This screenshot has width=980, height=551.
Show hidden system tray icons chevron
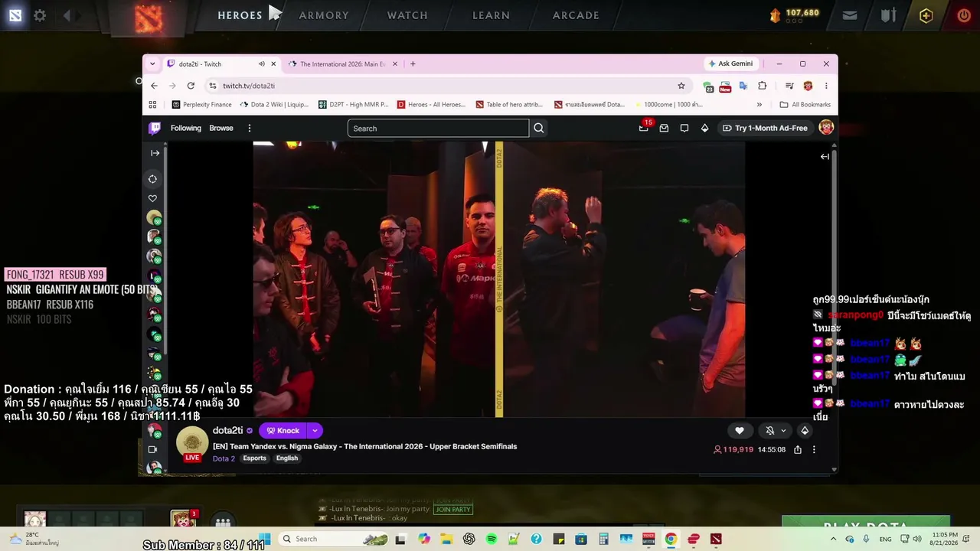tap(833, 539)
